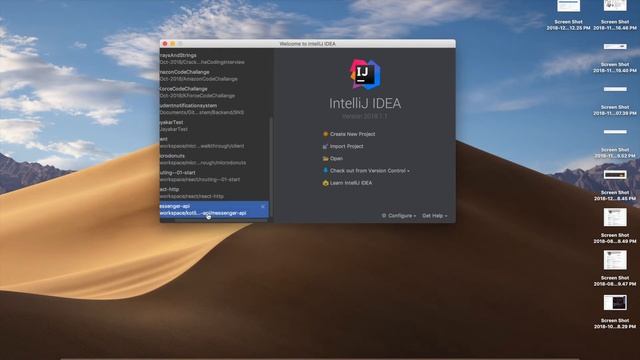Create New Project
The image size is (640, 360).
pos(352,134)
